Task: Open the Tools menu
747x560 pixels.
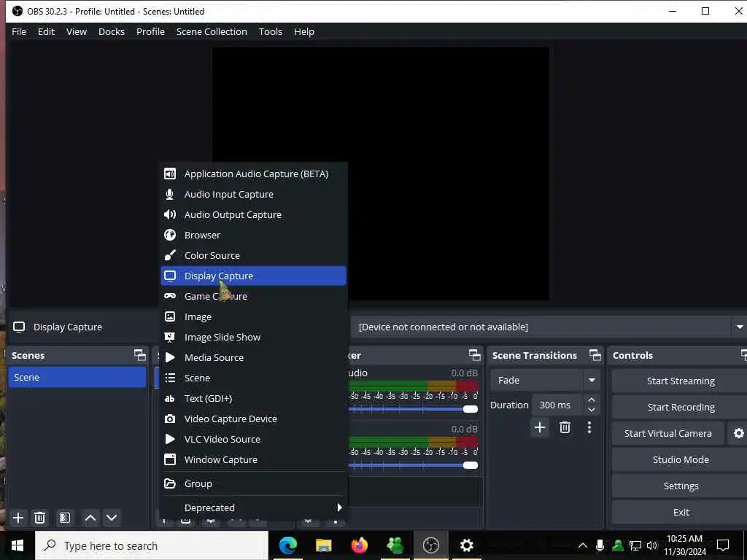Action: click(x=271, y=31)
